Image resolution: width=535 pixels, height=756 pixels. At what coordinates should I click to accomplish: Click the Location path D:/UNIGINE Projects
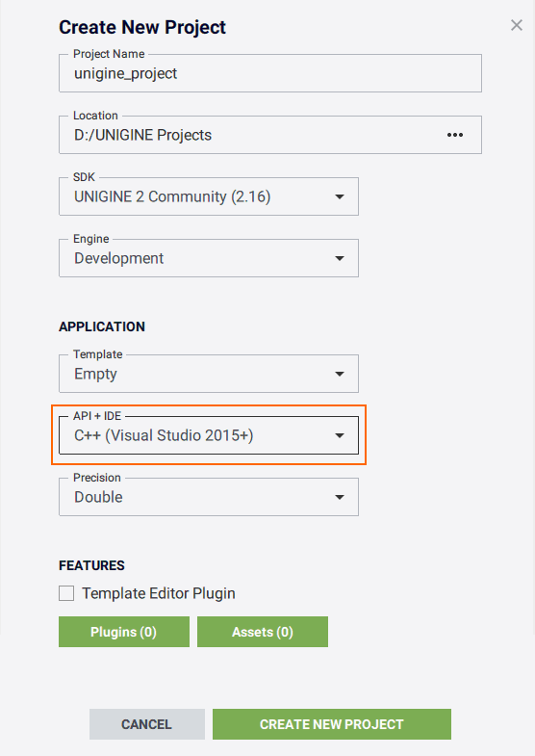pos(142,135)
